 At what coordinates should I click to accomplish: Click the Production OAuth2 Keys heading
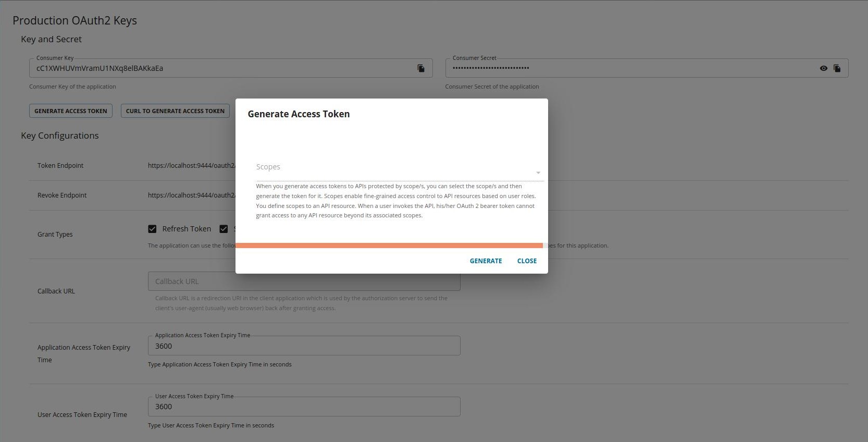75,20
